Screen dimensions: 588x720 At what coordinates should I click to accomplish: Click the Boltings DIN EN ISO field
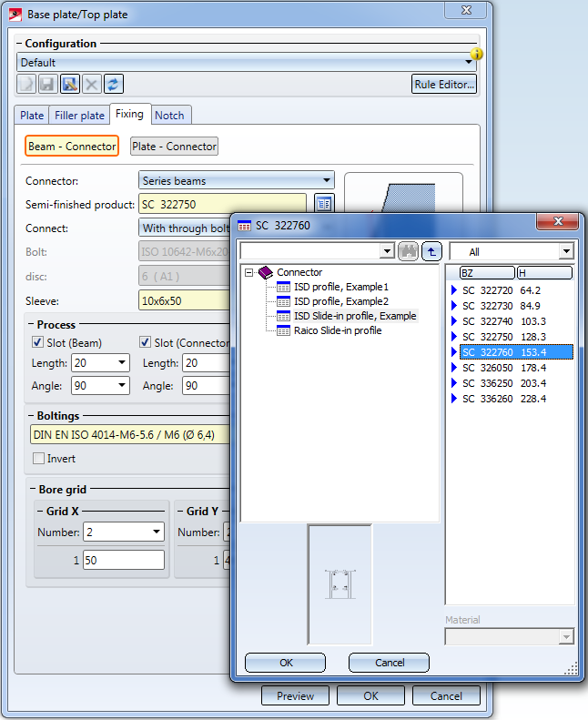pyautogui.click(x=130, y=434)
